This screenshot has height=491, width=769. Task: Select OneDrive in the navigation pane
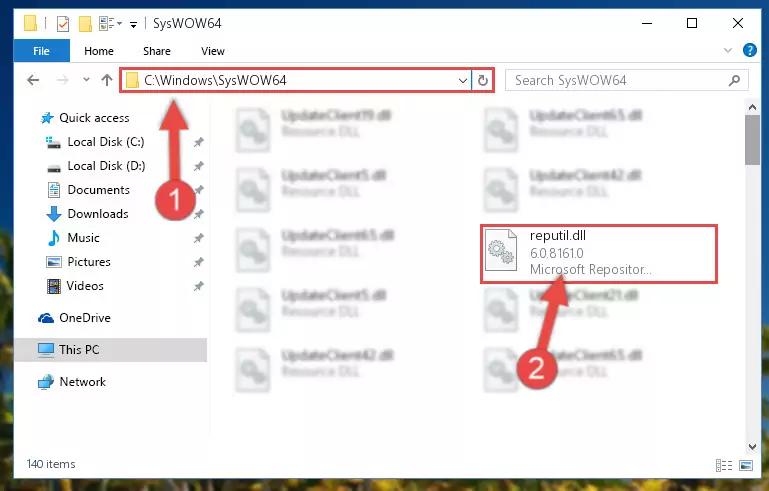tap(84, 318)
